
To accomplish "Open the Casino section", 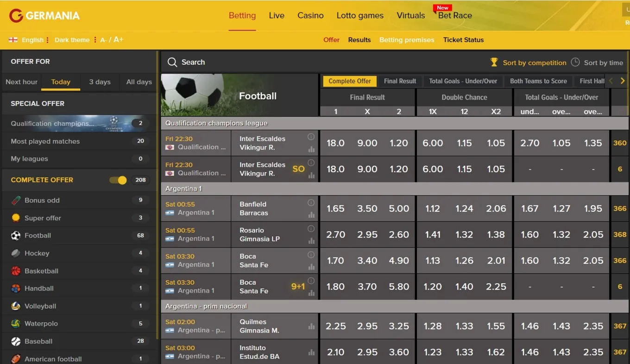I will (310, 15).
